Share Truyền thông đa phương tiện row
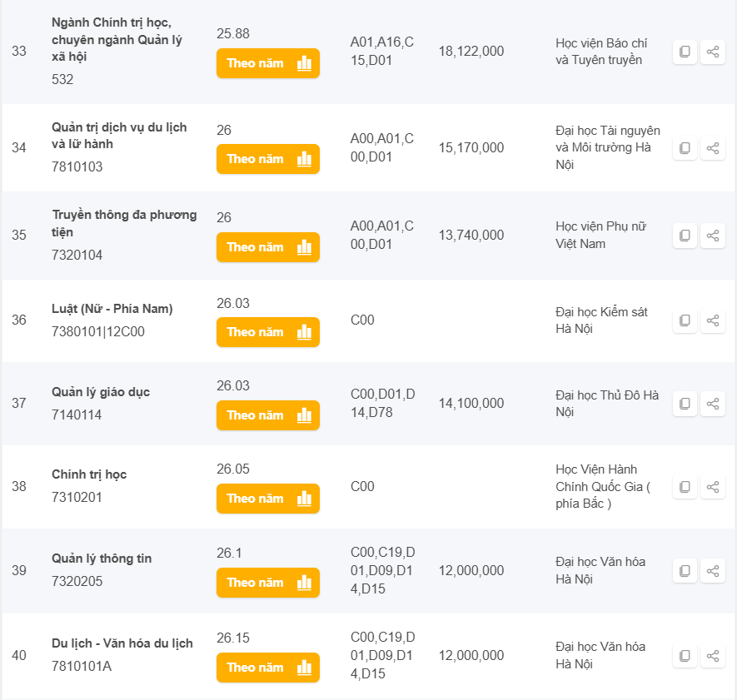737x700 pixels. coord(713,236)
